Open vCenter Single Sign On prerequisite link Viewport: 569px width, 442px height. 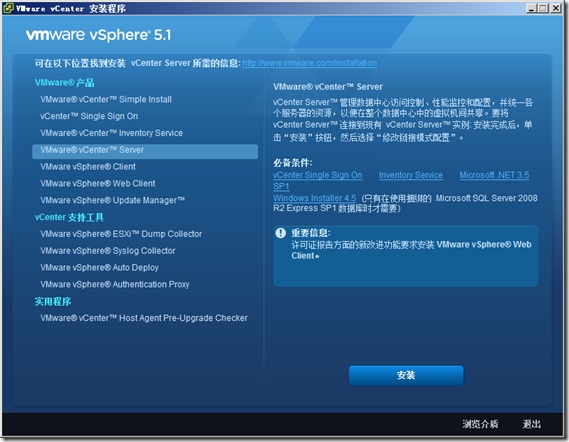coord(318,175)
